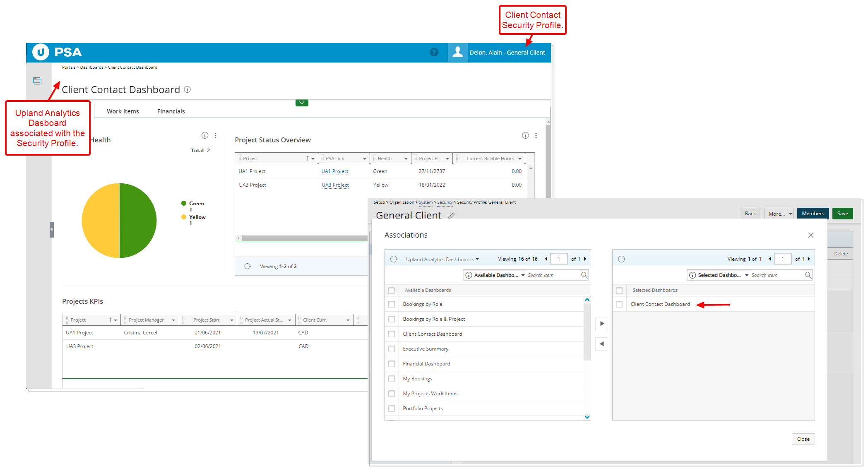
Task: Click the PSA Upland logo
Action: click(57, 52)
